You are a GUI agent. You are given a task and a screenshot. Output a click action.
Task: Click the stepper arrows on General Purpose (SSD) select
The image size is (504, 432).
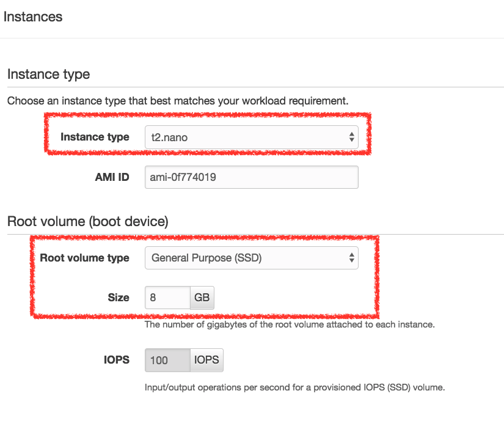tap(352, 257)
